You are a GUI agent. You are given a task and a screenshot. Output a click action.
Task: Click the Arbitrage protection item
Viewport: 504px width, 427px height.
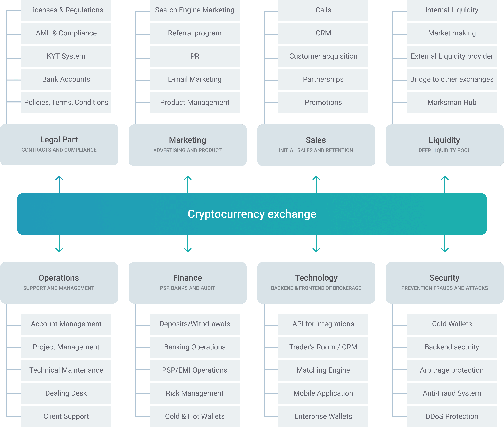click(x=452, y=370)
